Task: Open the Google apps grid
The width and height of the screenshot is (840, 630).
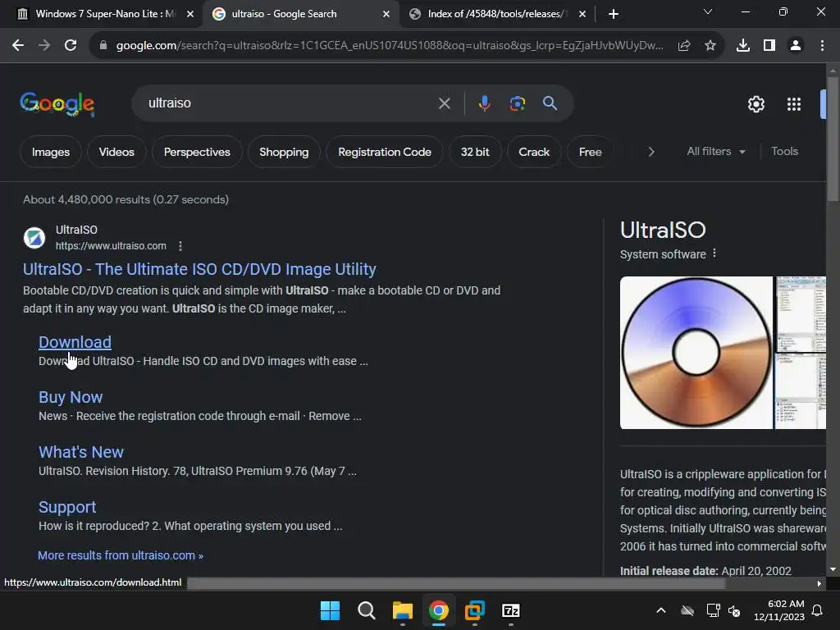Action: coord(794,104)
